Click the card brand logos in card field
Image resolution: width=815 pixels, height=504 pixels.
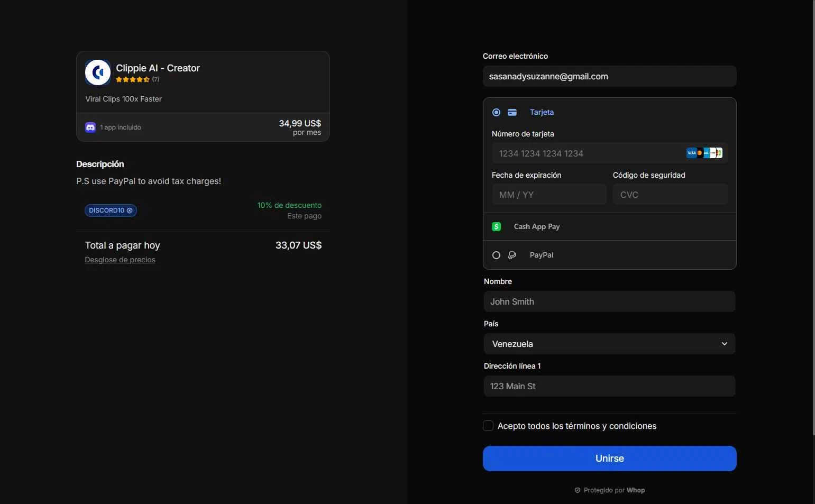tap(704, 153)
